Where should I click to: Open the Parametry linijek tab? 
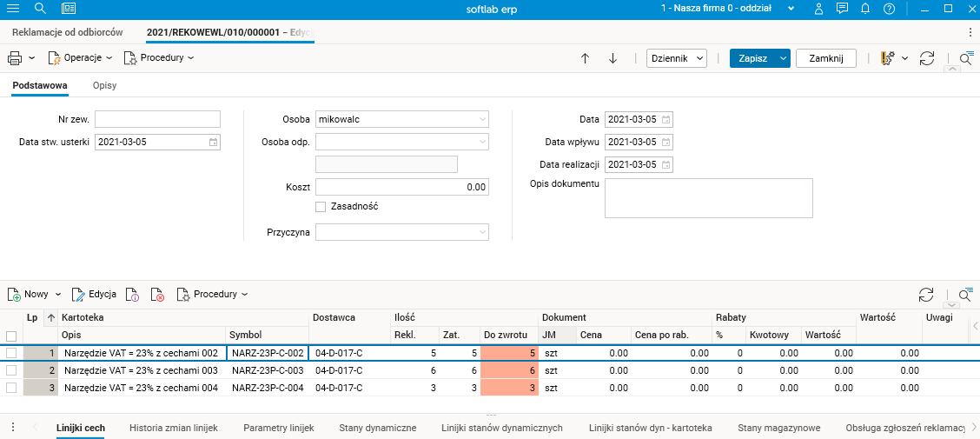pos(278,429)
